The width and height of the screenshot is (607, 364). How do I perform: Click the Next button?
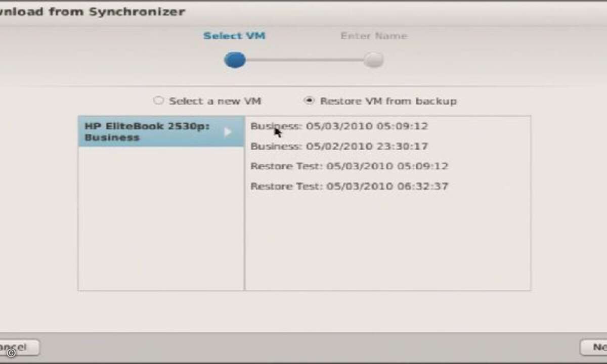(594, 347)
